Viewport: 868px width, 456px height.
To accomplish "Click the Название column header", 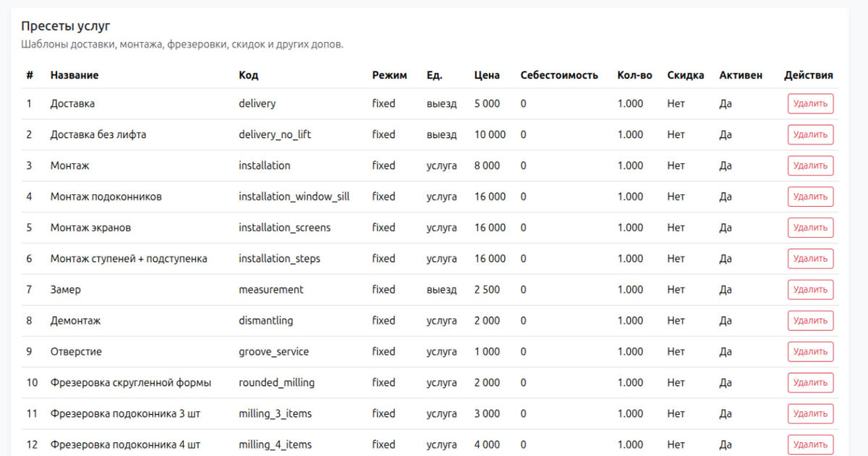I will tap(75, 75).
